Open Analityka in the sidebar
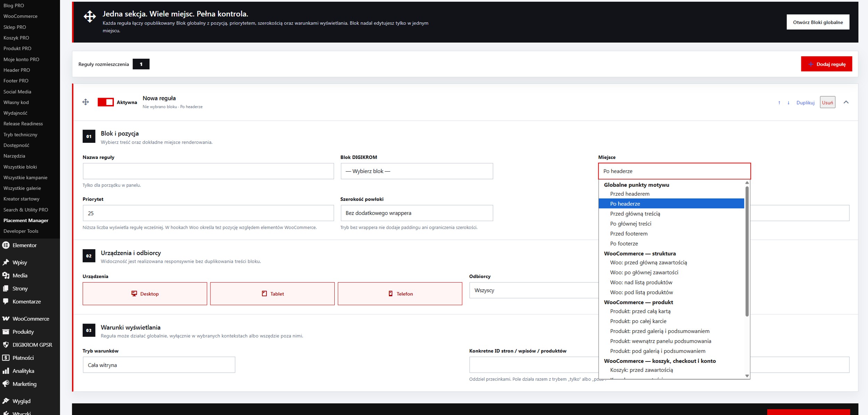Viewport: 868px width, 415px height. tap(23, 371)
